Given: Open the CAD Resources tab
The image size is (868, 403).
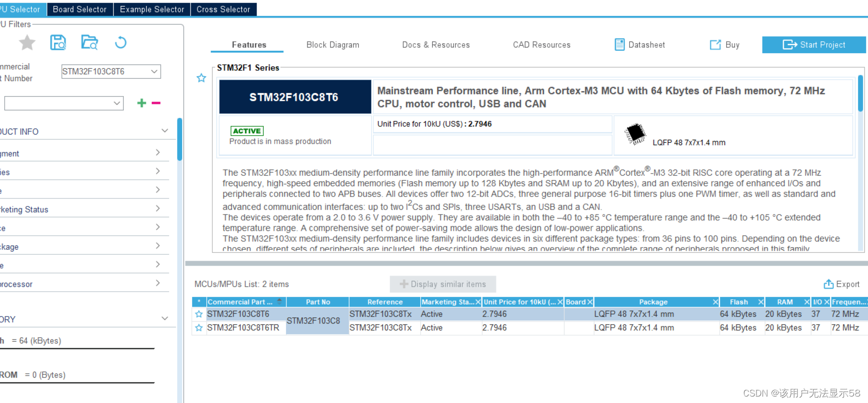Looking at the screenshot, I should pyautogui.click(x=542, y=45).
